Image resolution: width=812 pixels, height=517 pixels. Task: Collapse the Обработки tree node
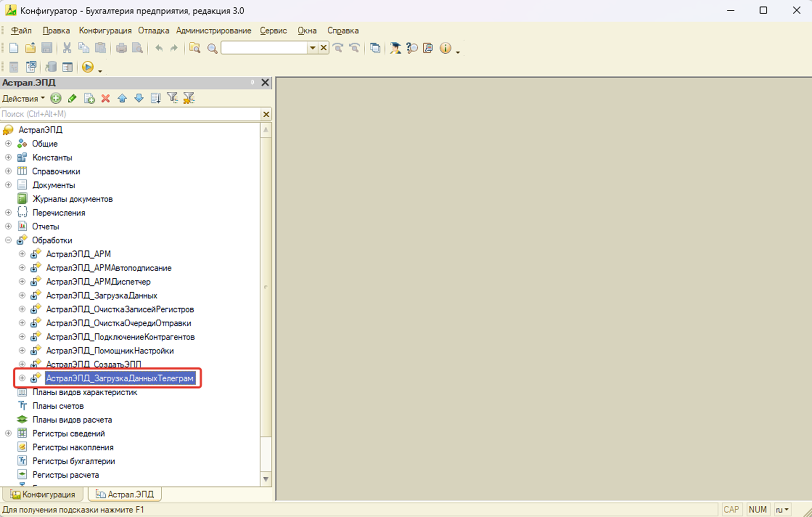tap(8, 240)
